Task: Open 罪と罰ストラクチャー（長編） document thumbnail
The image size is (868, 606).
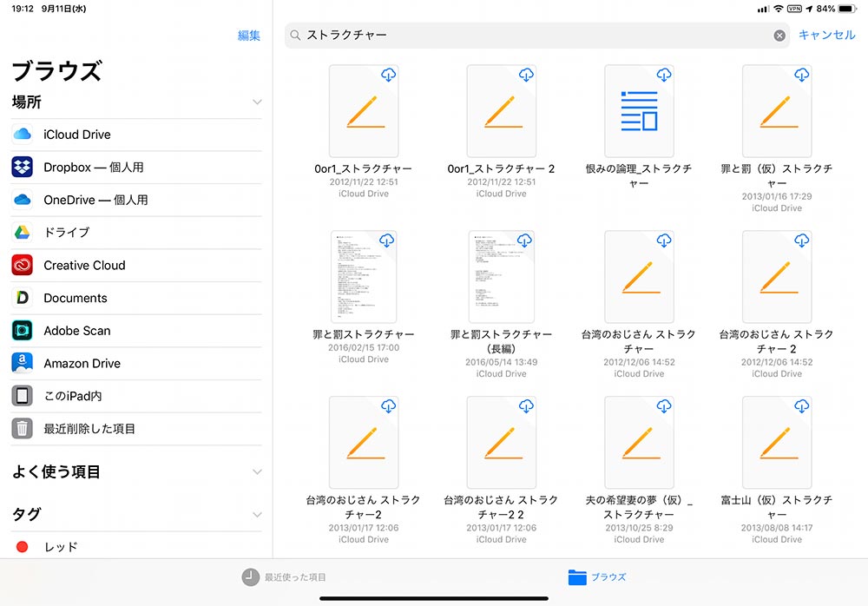Action: coord(502,276)
